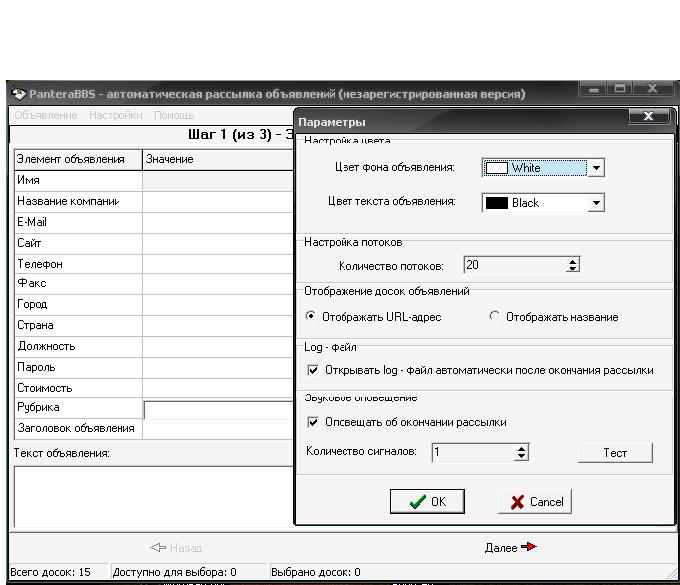Increase the thread count with up spinner
Screen dimensions: 680x585
point(573,261)
